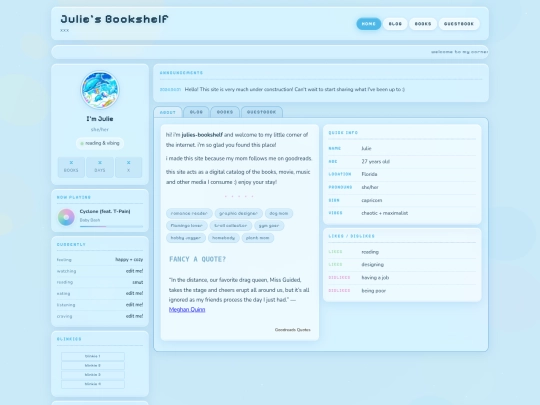Click 'edit me!' in the eating row

tap(134, 293)
